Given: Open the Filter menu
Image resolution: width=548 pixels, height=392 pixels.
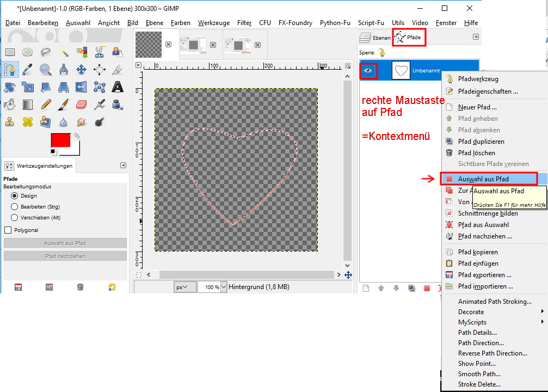Looking at the screenshot, I should [244, 23].
